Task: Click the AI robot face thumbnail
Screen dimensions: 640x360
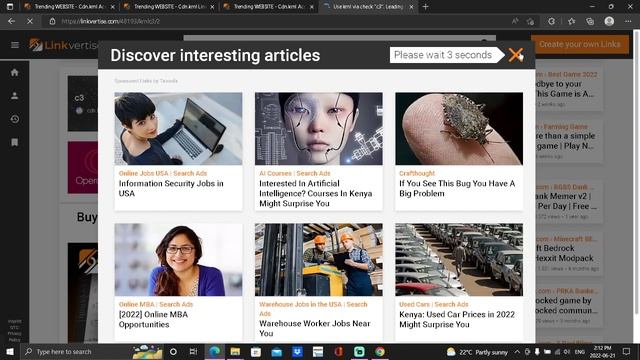Action: (x=319, y=129)
